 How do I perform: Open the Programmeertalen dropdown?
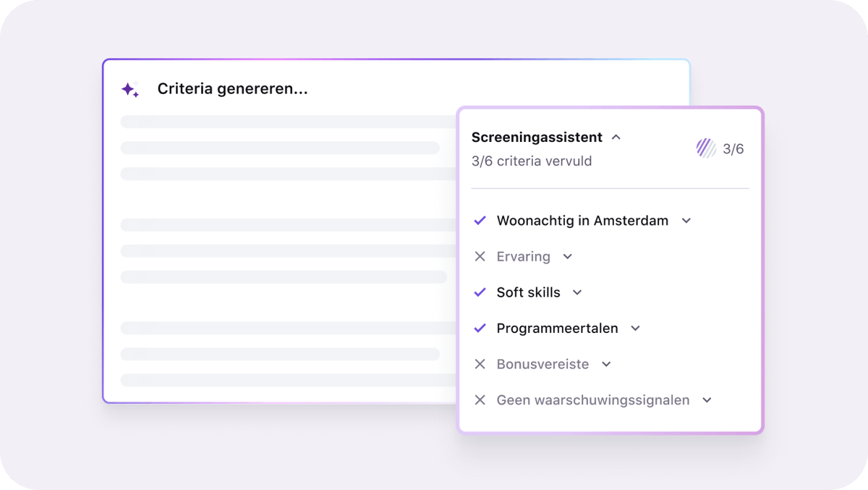635,328
